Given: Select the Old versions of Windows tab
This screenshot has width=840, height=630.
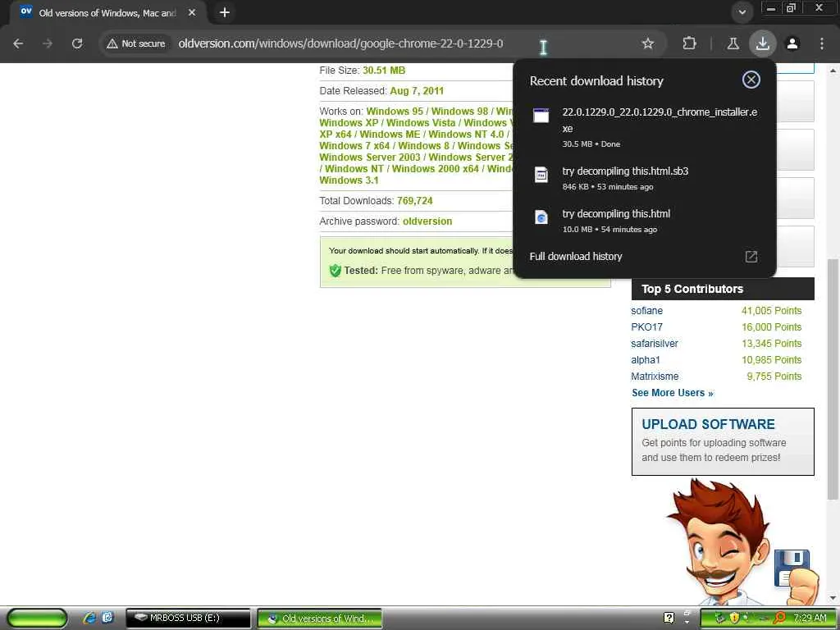Looking at the screenshot, I should click(107, 12).
